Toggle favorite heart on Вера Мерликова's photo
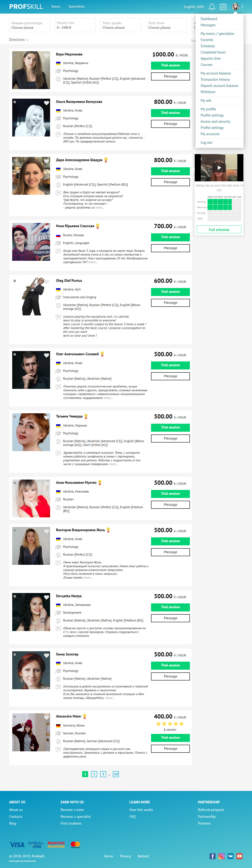252x868 pixels. click(x=46, y=56)
